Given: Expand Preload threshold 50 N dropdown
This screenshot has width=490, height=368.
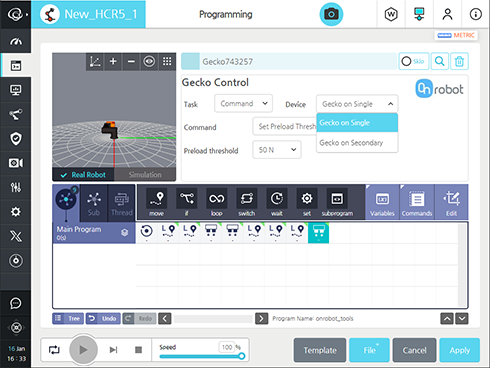Looking at the screenshot, I should [x=277, y=150].
